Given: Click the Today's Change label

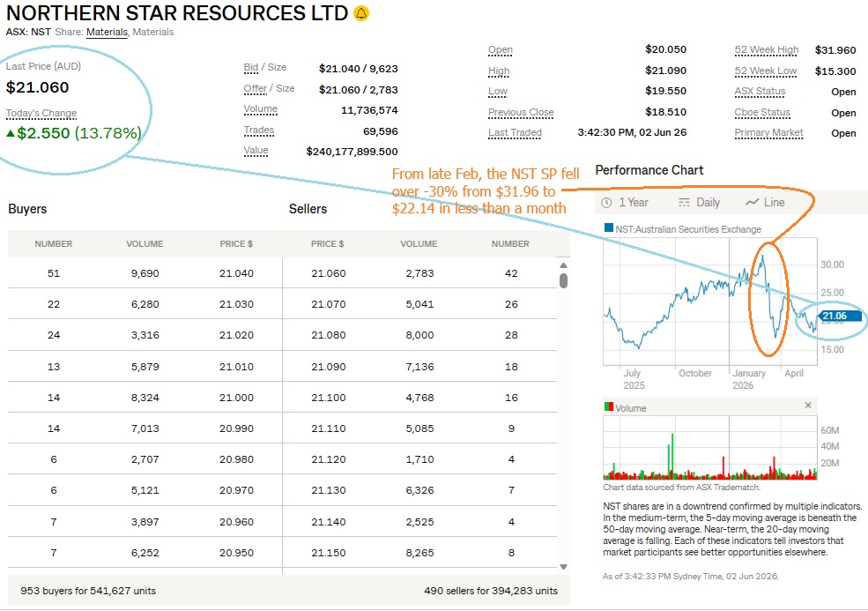Looking at the screenshot, I should tap(41, 114).
